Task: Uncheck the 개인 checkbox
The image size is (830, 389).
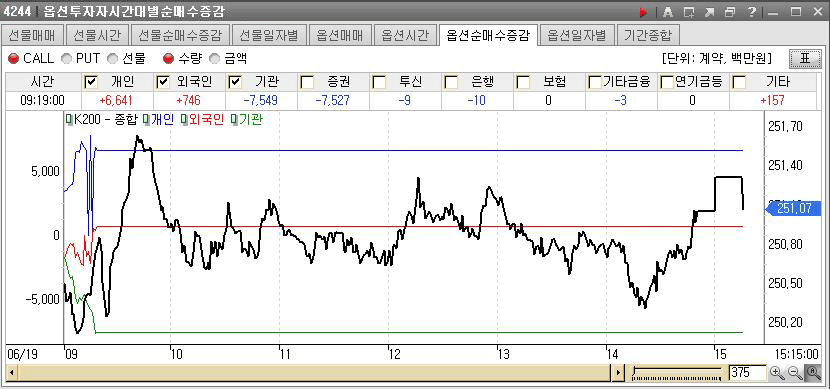Action: click(91, 82)
